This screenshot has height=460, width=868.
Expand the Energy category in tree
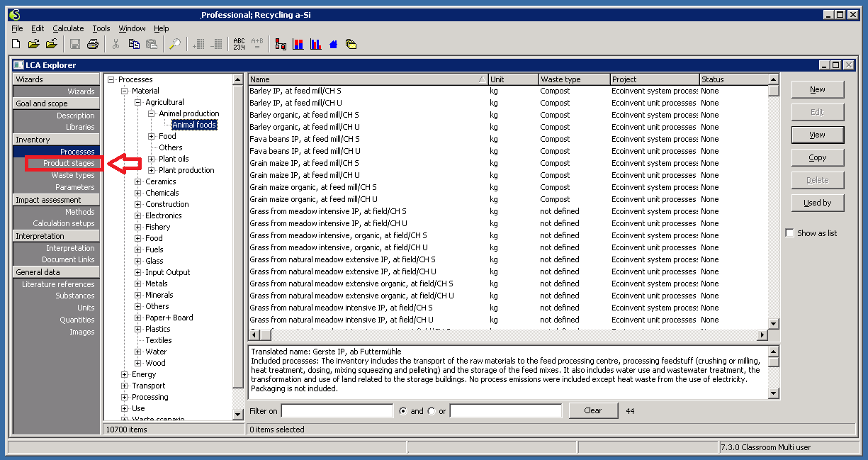pyautogui.click(x=125, y=374)
